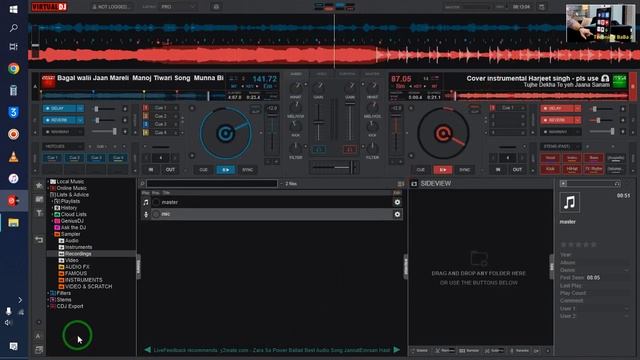The image size is (640, 360).
Task: Set loop IN on left deck
Action: tap(151, 169)
